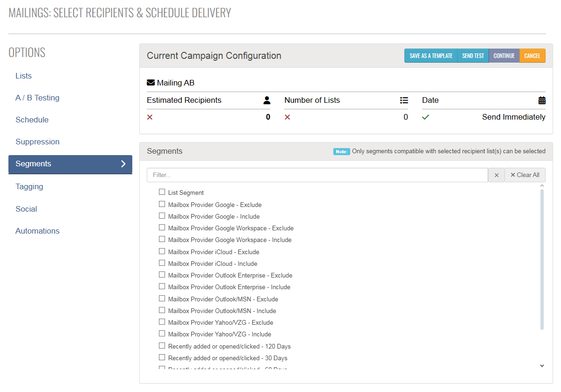Click the scroll up arrow in segments list

click(542, 186)
